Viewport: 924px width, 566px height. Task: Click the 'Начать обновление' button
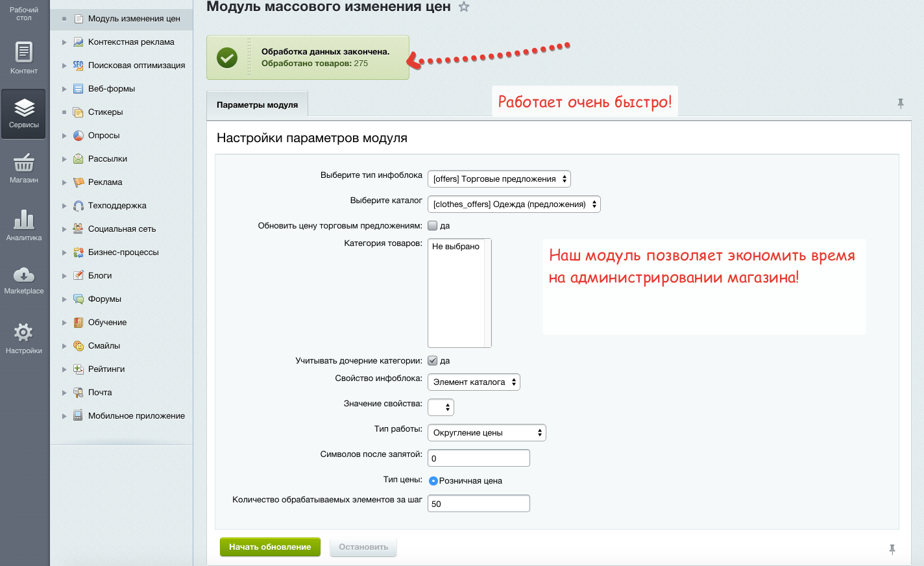pos(270,547)
